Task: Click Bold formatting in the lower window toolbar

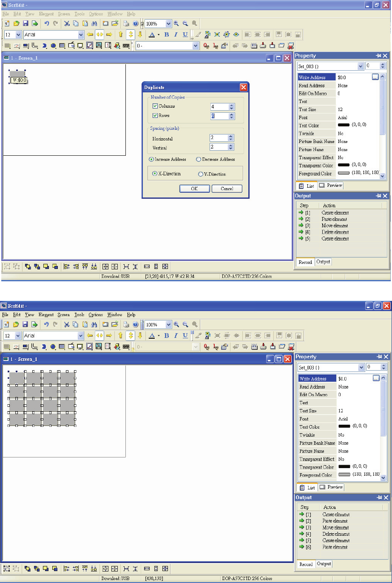Action: (167, 336)
